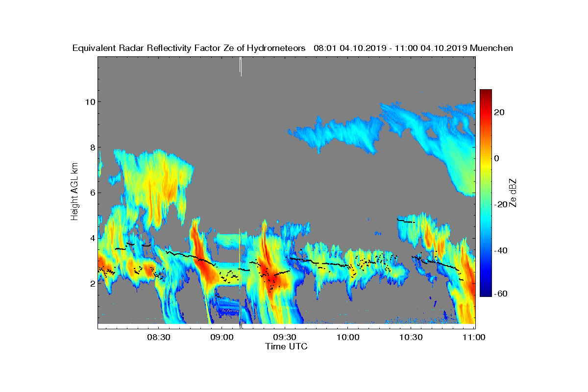588x392 pixels.
Task: Click the height tick label 8
Action: tap(92, 147)
